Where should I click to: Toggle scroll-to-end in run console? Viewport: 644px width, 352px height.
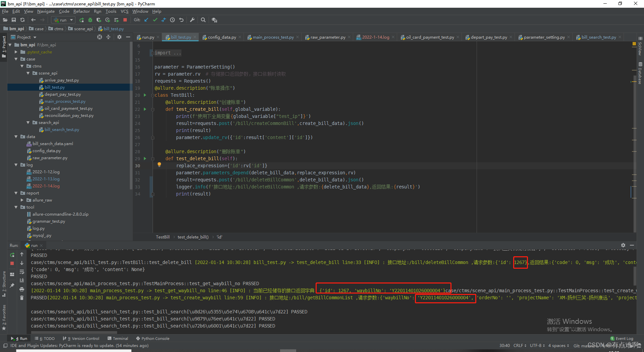[22, 280]
